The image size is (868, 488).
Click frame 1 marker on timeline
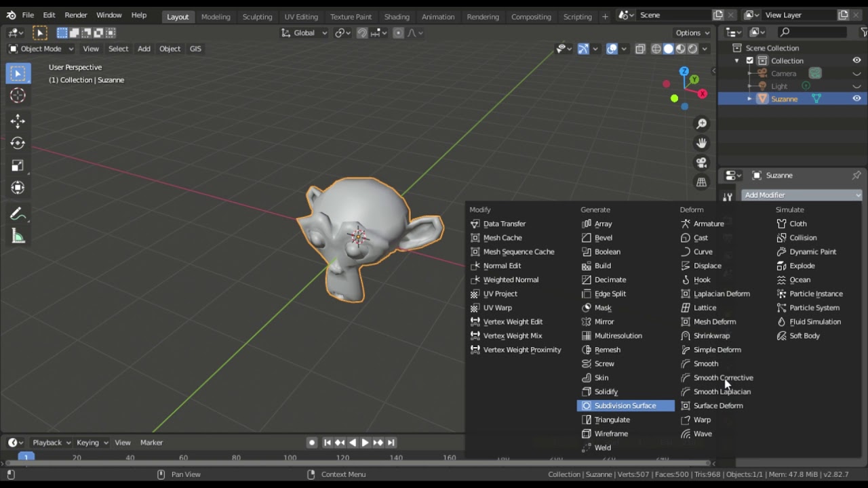point(26,457)
